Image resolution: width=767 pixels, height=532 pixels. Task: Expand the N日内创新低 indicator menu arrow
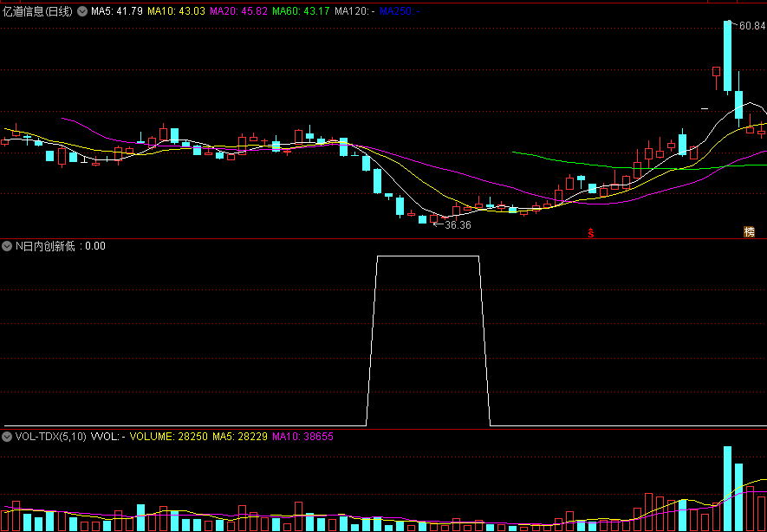point(7,246)
